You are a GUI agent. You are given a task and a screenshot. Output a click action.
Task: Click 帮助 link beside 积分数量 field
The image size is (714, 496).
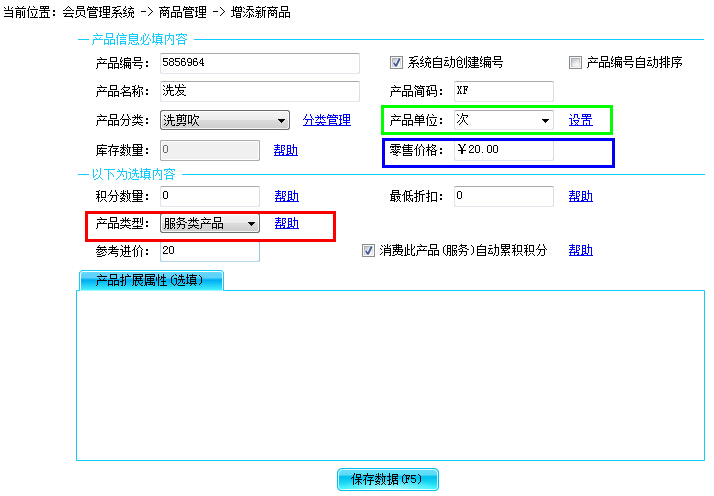[286, 197]
